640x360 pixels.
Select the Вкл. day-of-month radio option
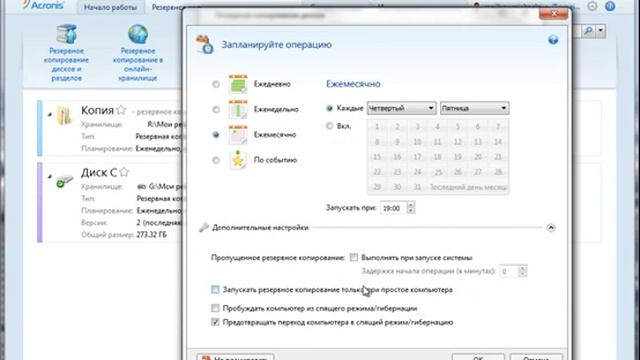tap(329, 126)
